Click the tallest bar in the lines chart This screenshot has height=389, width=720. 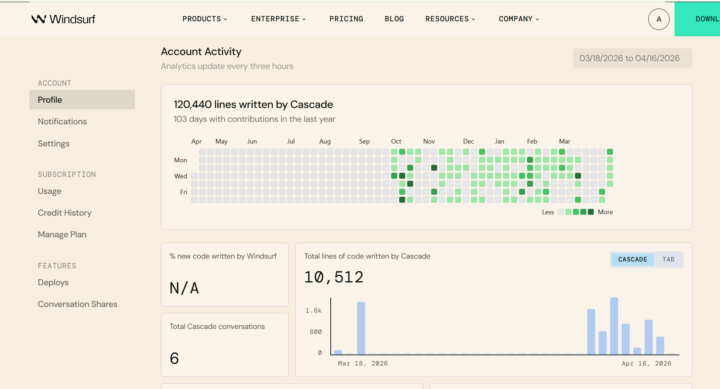click(x=614, y=326)
